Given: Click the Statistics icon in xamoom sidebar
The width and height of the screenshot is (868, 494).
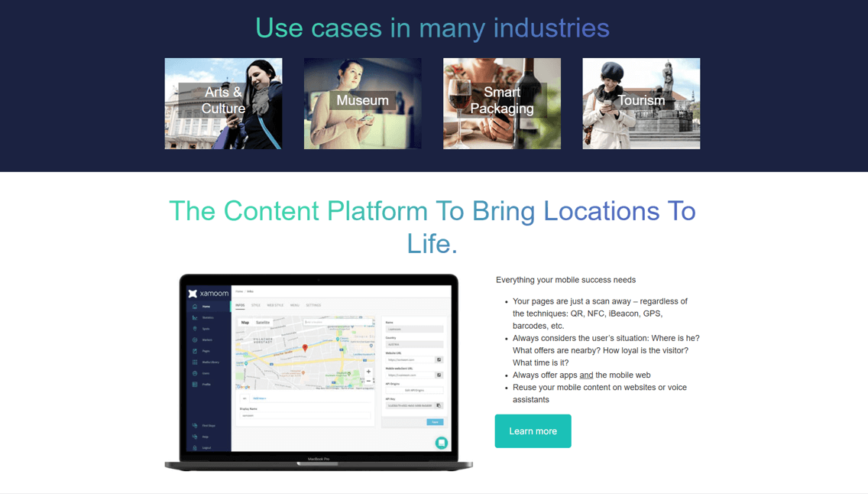Looking at the screenshot, I should 195,317.
